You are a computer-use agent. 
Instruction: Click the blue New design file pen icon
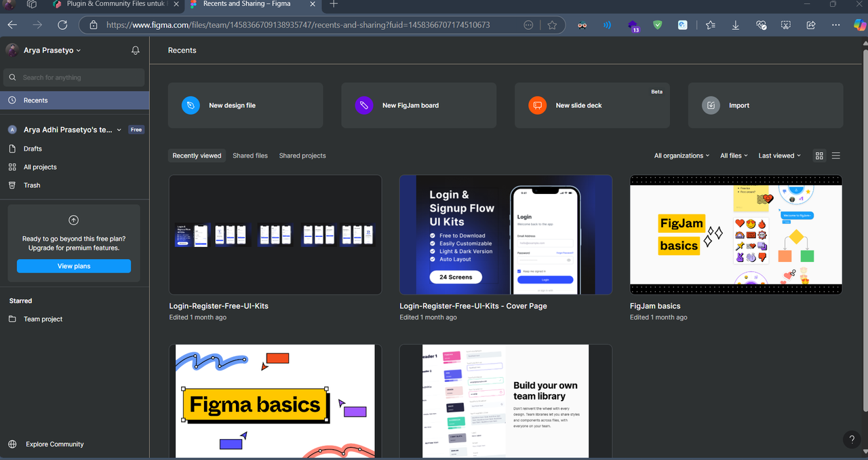coord(191,105)
